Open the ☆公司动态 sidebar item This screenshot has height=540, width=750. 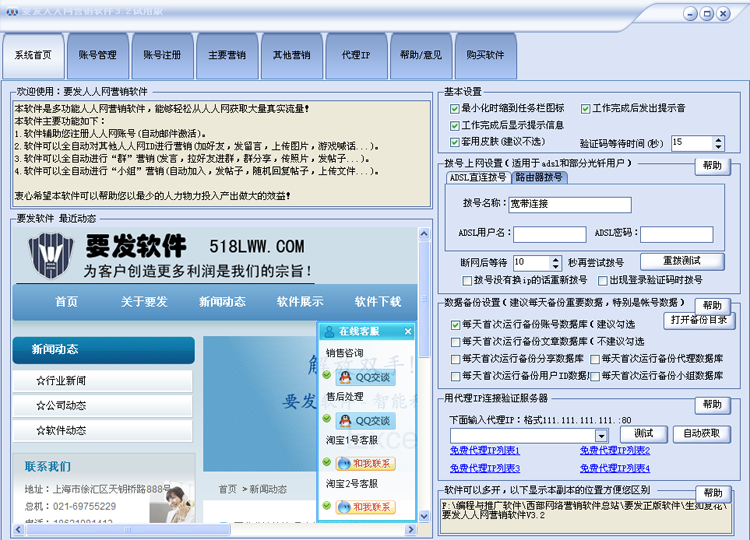[x=103, y=406]
